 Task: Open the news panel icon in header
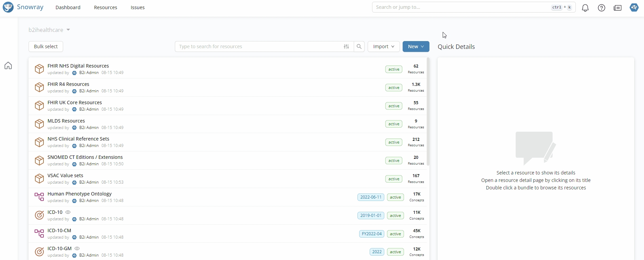point(617,8)
